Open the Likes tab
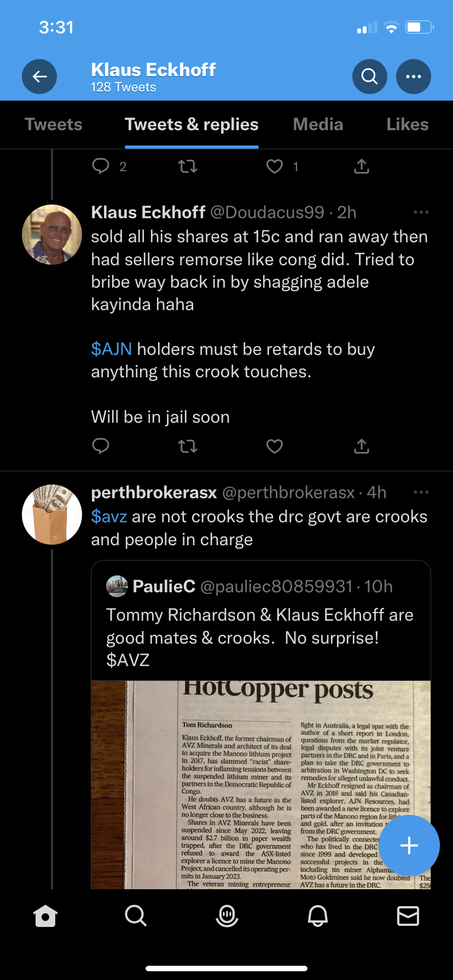This screenshot has height=980, width=453. (407, 125)
